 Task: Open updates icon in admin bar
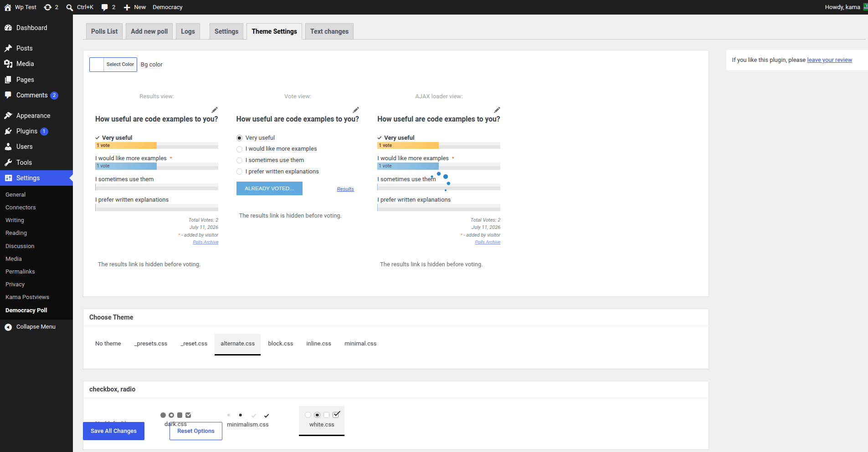tap(48, 7)
